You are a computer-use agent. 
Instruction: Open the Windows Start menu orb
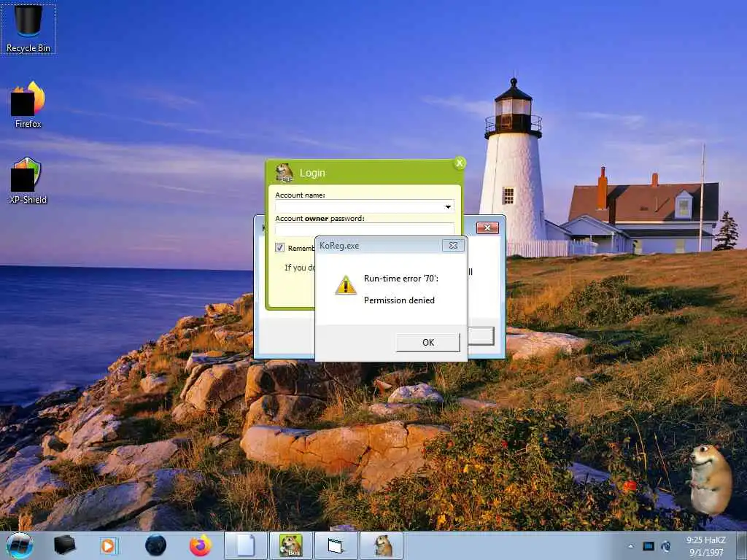tap(20, 545)
